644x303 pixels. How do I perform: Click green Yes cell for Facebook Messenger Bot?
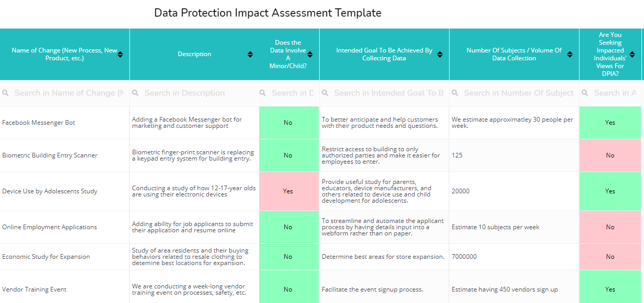[610, 123]
